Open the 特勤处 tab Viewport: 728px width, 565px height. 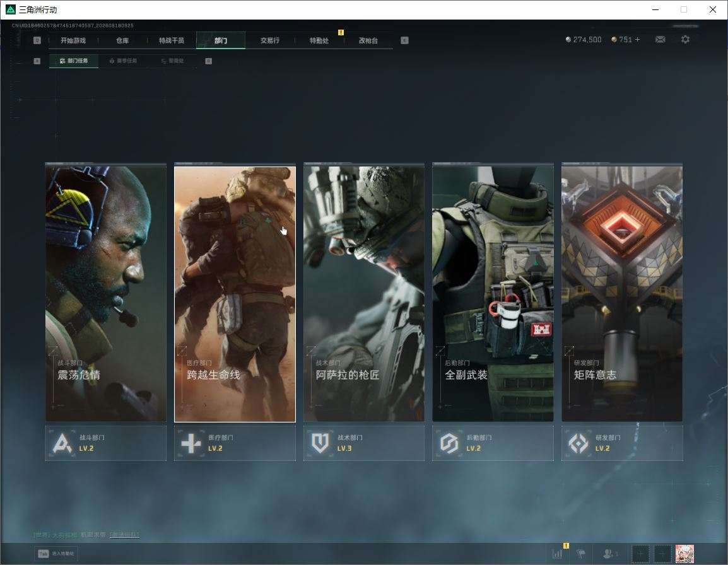click(x=319, y=40)
